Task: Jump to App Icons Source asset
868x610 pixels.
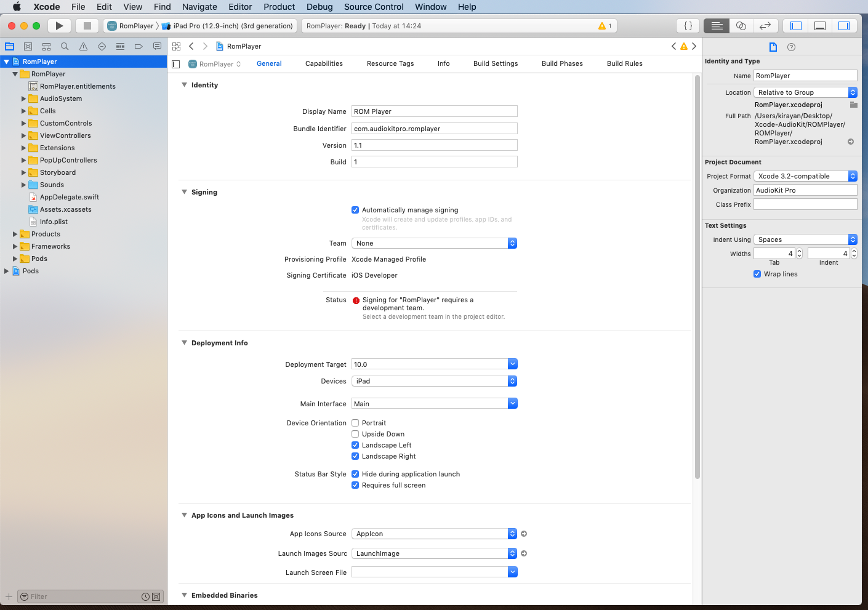Action: click(x=524, y=534)
